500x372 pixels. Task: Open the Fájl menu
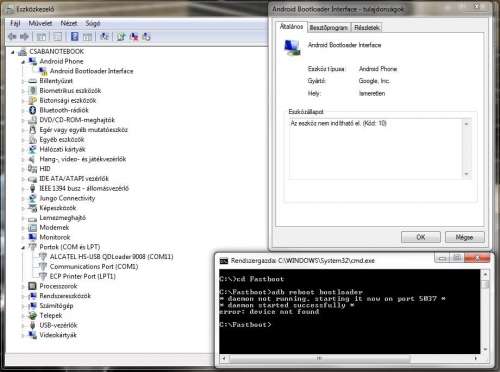pyautogui.click(x=15, y=23)
